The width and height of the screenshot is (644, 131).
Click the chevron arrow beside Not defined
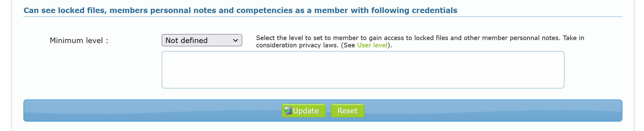tap(235, 40)
